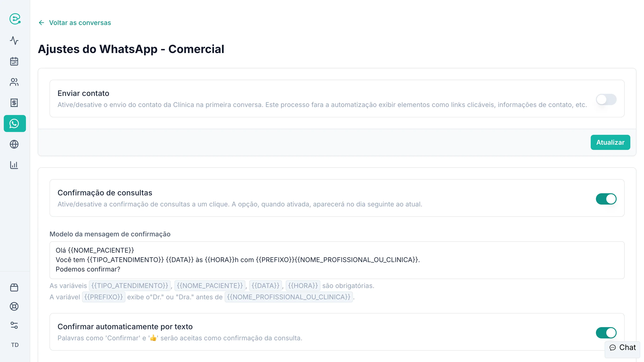Click the back arrow icon next to Voltar
This screenshot has height=362, width=644.
41,23
